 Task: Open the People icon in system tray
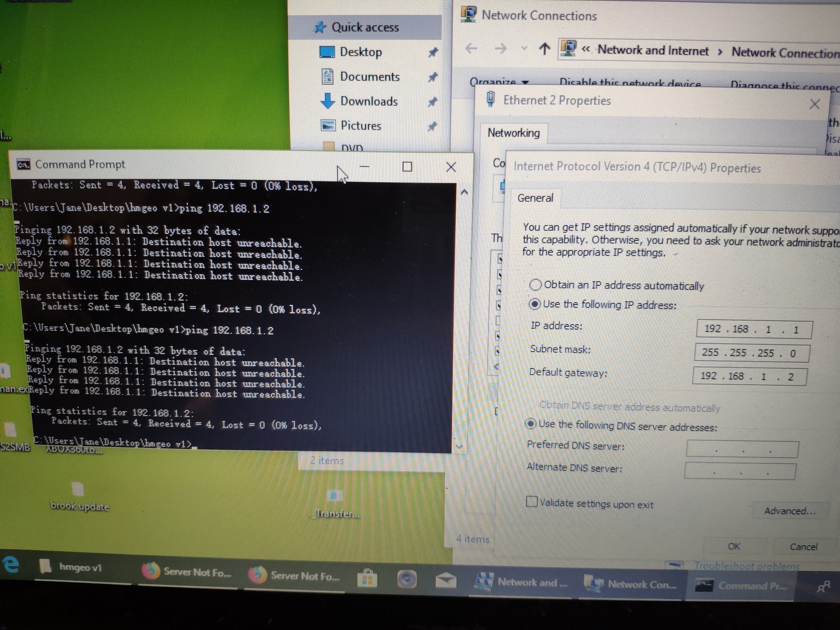point(823,586)
